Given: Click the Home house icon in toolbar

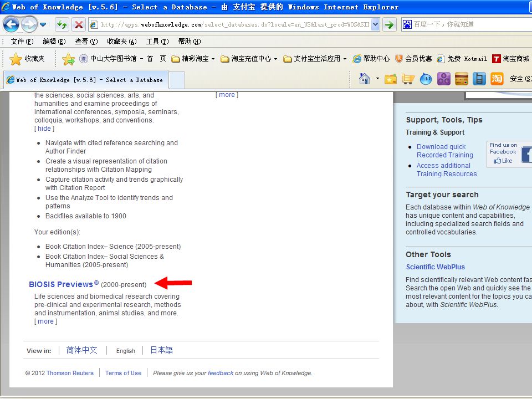Looking at the screenshot, I should tap(365, 79).
